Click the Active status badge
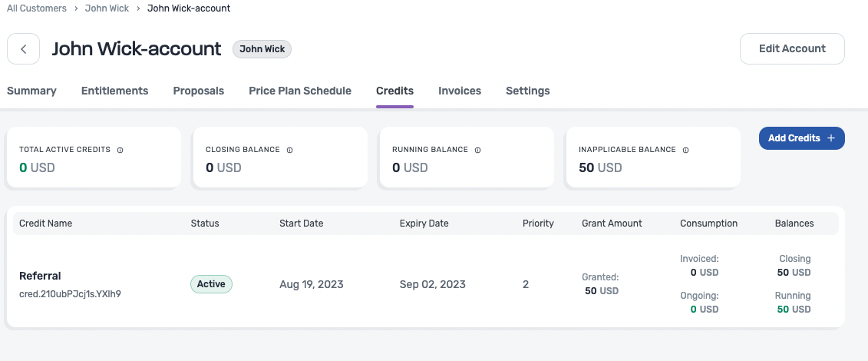This screenshot has width=868, height=361. point(211,284)
